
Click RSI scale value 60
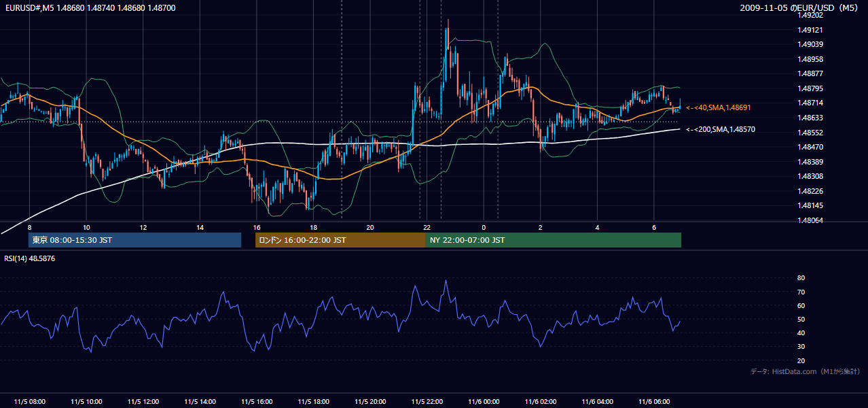tap(801, 305)
